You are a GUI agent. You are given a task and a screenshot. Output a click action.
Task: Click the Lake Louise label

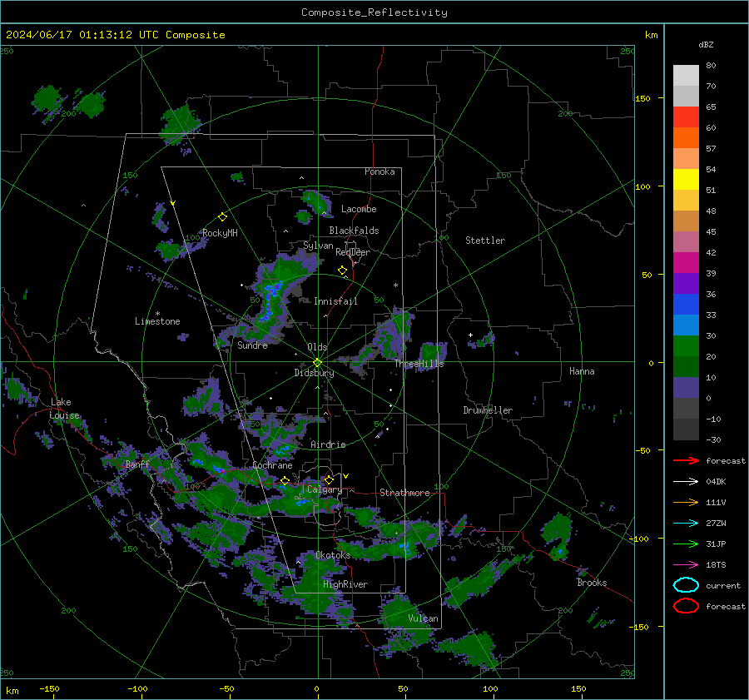pos(64,409)
